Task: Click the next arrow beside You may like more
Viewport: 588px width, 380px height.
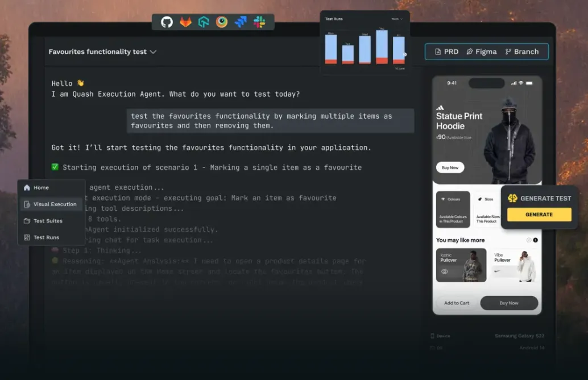Action: pyautogui.click(x=535, y=240)
